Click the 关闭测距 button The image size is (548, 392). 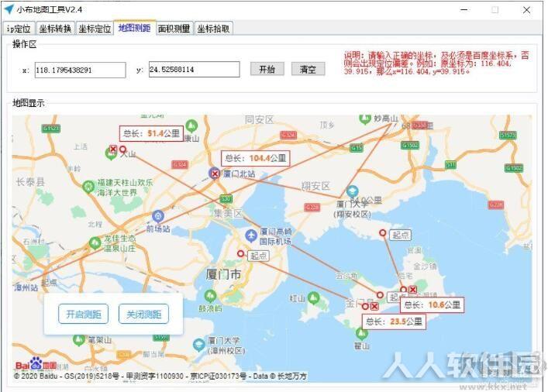(143, 314)
